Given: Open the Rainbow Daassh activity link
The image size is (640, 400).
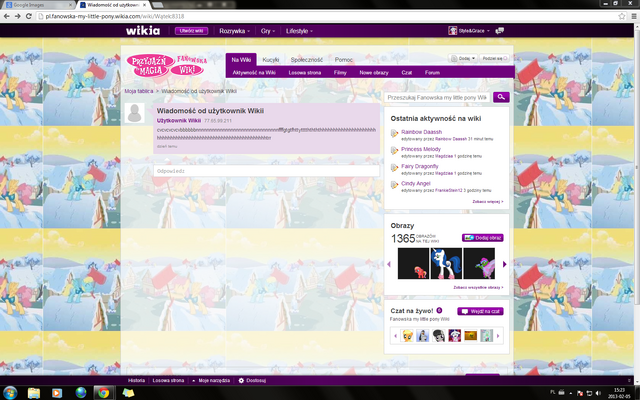Looking at the screenshot, I should tap(421, 132).
